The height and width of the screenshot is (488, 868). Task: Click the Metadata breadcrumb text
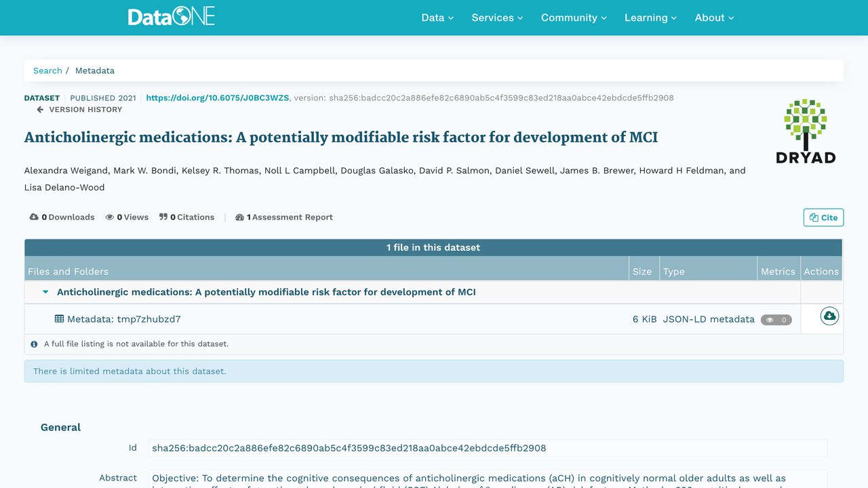[95, 70]
